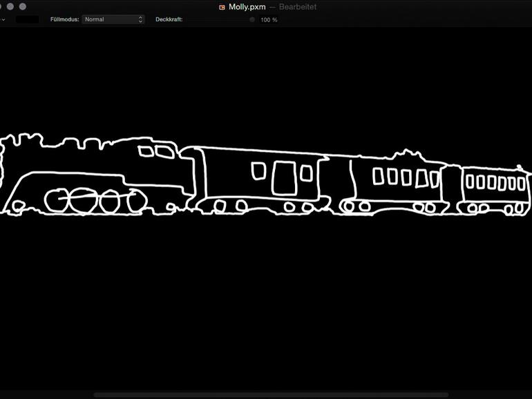532x399 pixels.
Task: Click the Molly.pxm document proxy icon
Action: click(222, 7)
